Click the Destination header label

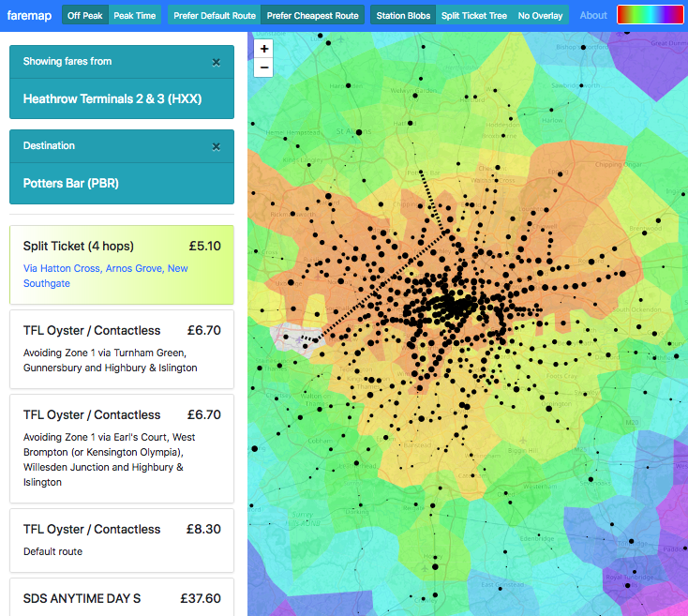49,145
